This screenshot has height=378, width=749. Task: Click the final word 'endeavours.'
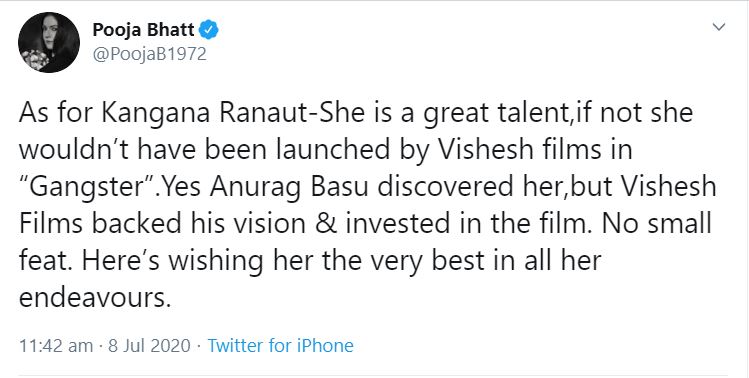(x=95, y=299)
